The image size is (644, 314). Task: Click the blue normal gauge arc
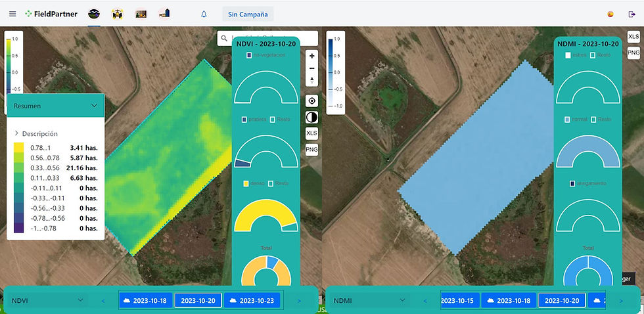(587, 142)
